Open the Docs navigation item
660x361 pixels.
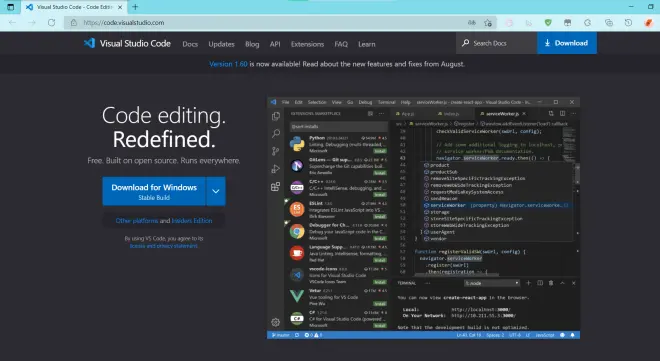[x=190, y=44]
